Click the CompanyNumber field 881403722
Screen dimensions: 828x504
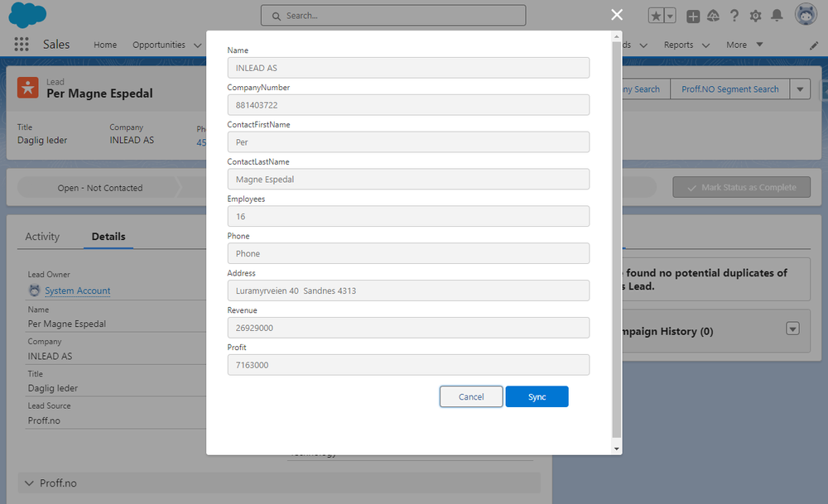[408, 105]
